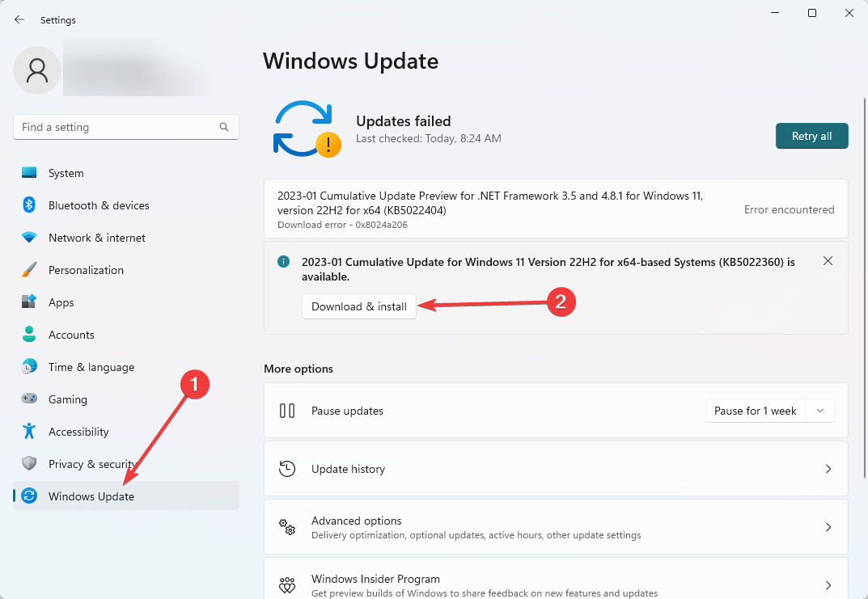This screenshot has height=599, width=868.
Task: Click the Accounts person icon
Action: (x=29, y=335)
